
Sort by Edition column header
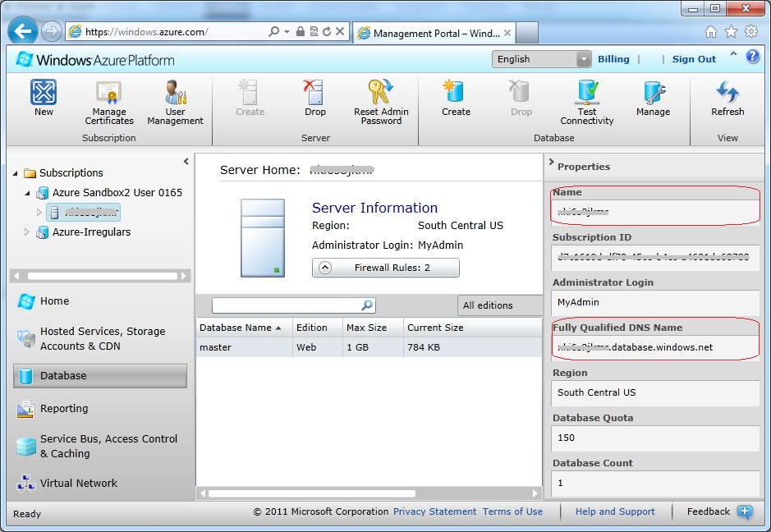pyautogui.click(x=317, y=328)
